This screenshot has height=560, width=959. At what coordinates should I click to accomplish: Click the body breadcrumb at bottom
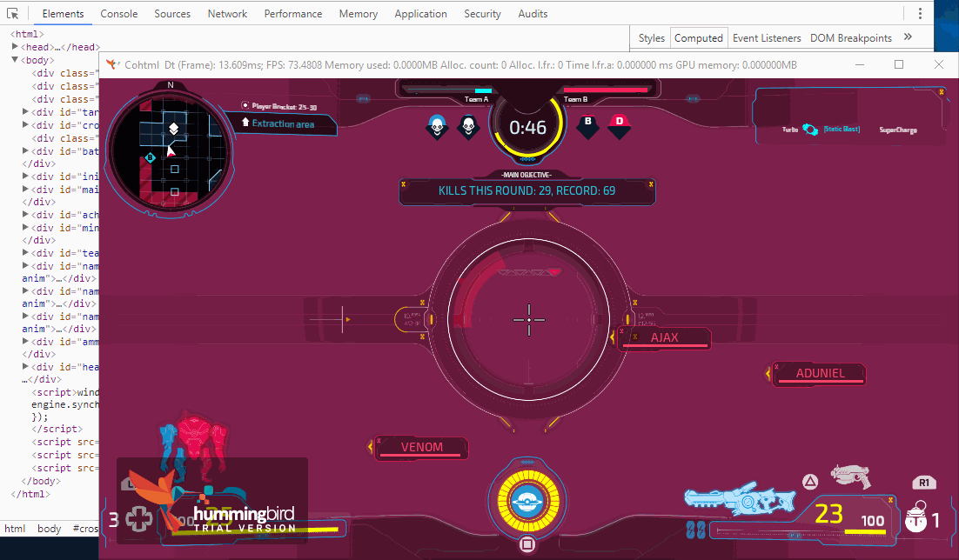click(x=49, y=529)
